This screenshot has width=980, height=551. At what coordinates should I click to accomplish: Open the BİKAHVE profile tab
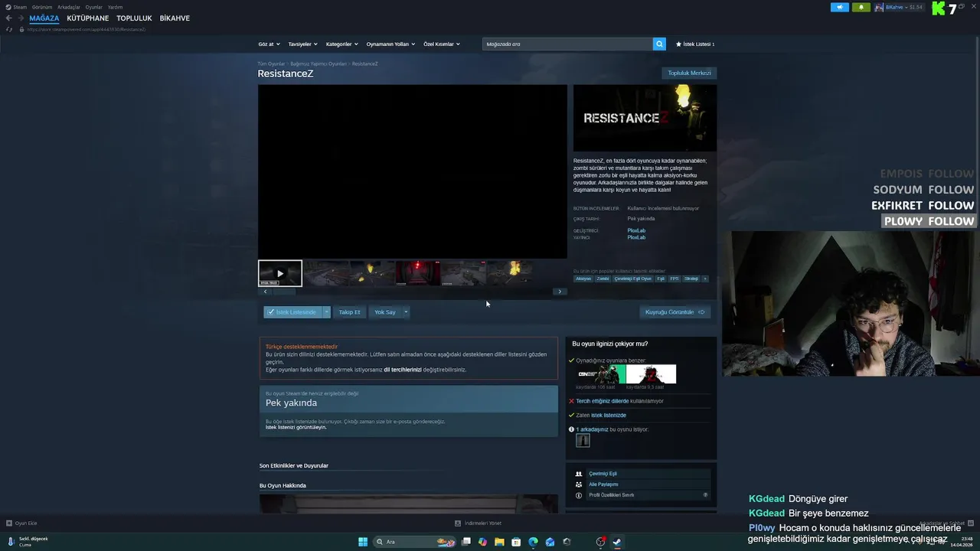175,18
